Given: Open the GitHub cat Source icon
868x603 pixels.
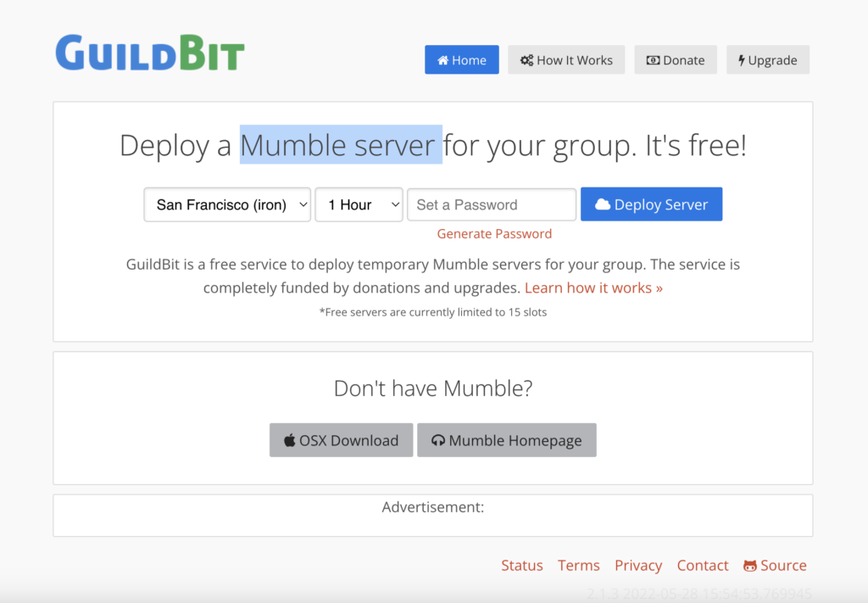Looking at the screenshot, I should click(x=750, y=566).
